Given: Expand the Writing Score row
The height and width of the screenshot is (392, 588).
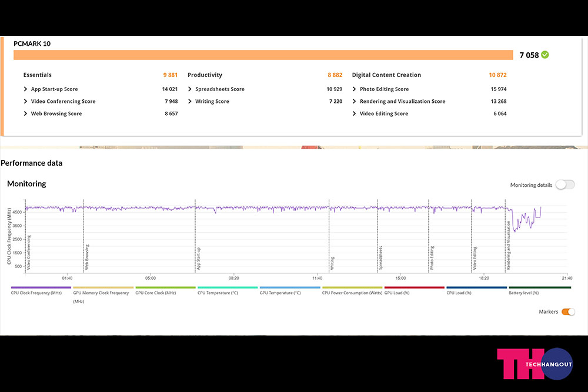Looking at the screenshot, I should 190,101.
